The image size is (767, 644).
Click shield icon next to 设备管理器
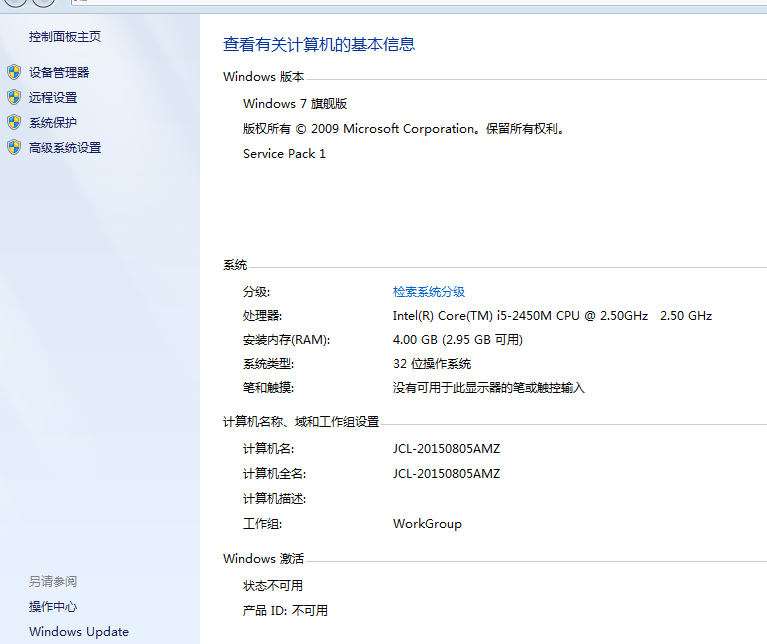coord(14,72)
